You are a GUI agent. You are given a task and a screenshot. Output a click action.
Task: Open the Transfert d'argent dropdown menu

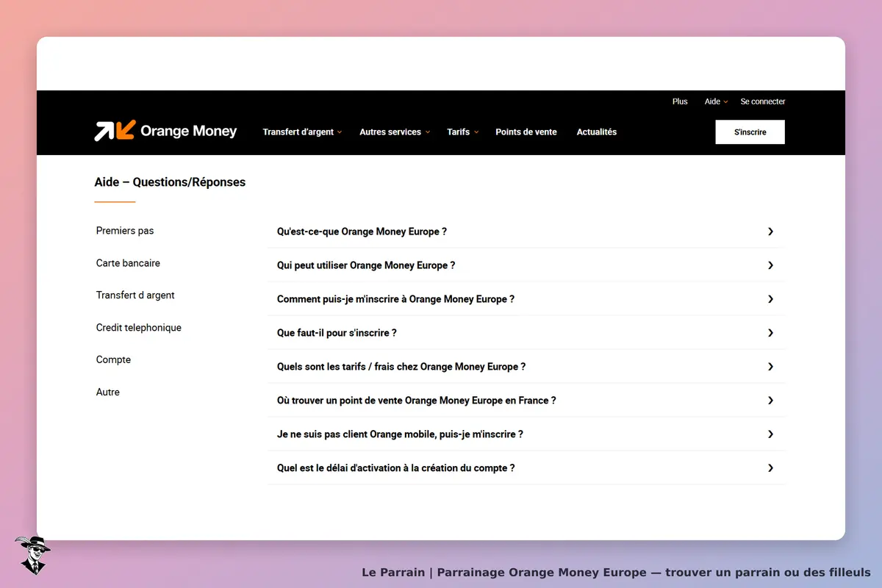302,132
